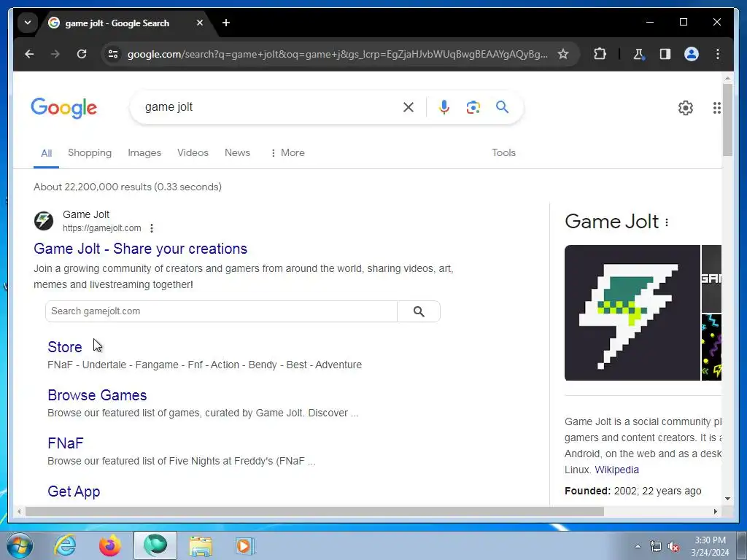Switch to the Videos tab
Image resolution: width=747 pixels, height=560 pixels.
(x=193, y=153)
